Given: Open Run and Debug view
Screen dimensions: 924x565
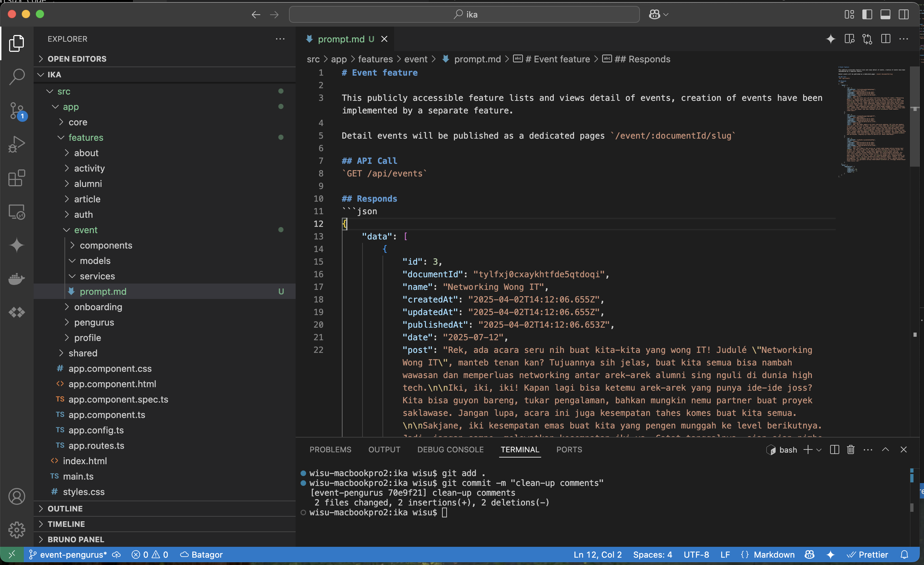Looking at the screenshot, I should click(x=16, y=144).
